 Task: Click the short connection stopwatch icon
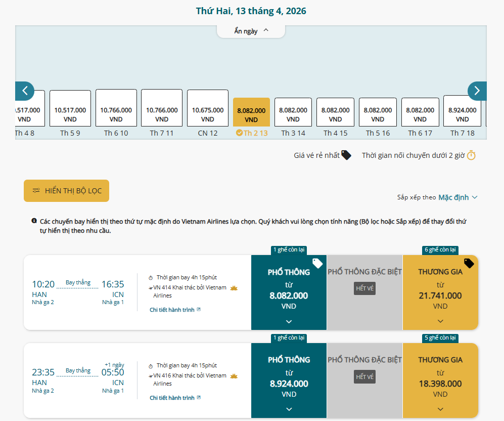click(x=471, y=155)
